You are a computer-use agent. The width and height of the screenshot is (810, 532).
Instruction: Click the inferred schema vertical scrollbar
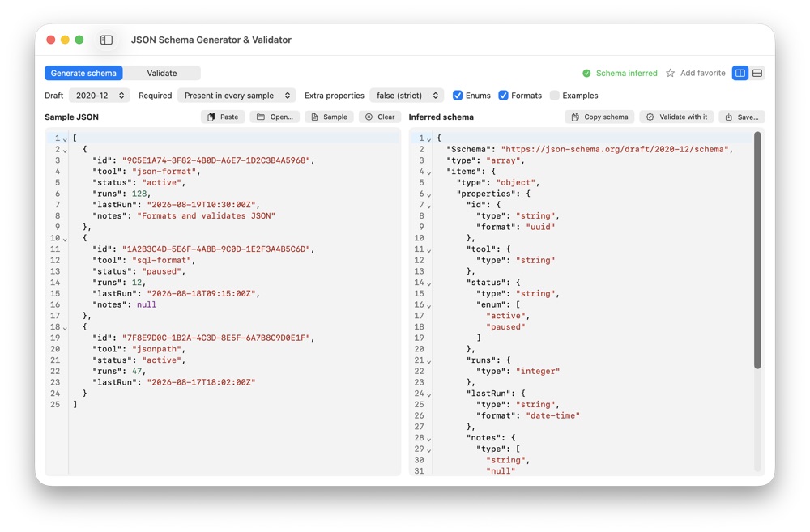click(x=757, y=250)
